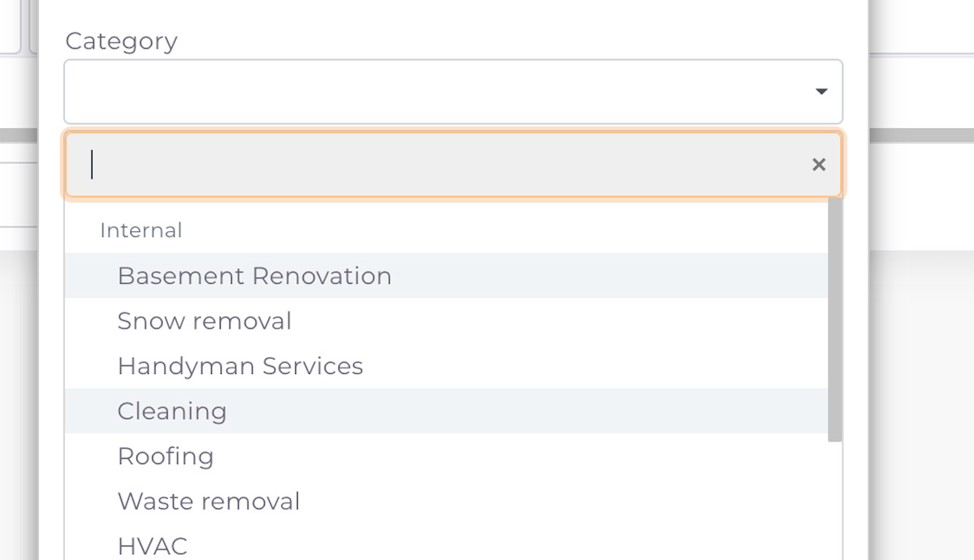Click the Internal group header
This screenshot has height=560, width=974.
tap(140, 230)
